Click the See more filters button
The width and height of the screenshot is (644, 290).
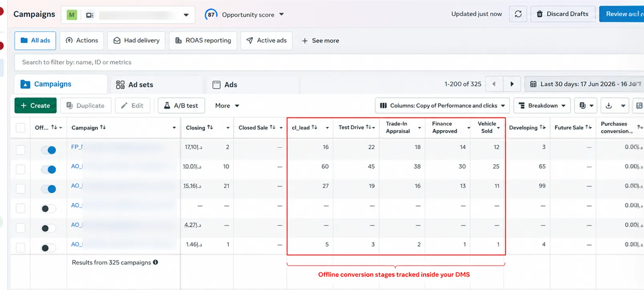(x=320, y=41)
